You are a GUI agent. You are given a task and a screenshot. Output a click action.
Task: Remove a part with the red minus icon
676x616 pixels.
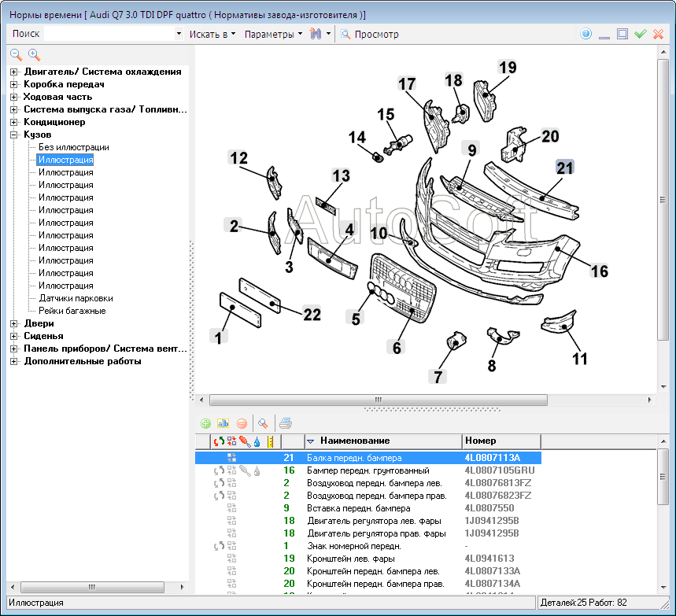[242, 424]
